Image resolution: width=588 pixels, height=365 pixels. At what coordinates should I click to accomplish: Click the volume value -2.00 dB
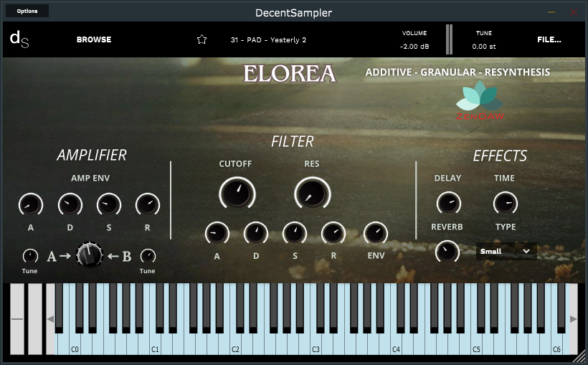[x=414, y=47]
